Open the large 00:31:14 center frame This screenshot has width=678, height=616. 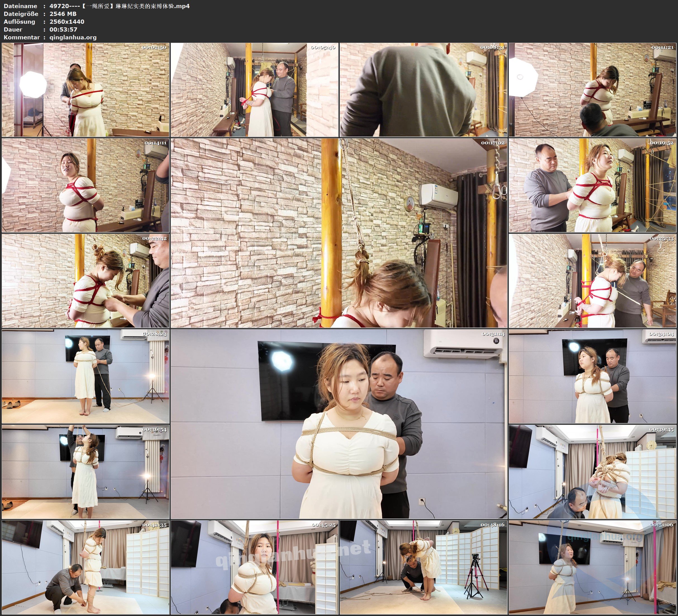339,424
